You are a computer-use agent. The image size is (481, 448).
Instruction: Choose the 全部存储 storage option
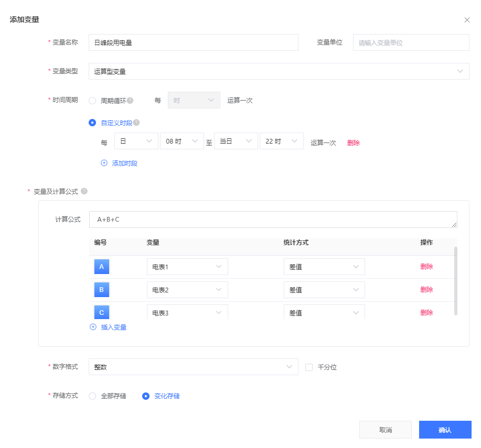pyautogui.click(x=92, y=396)
